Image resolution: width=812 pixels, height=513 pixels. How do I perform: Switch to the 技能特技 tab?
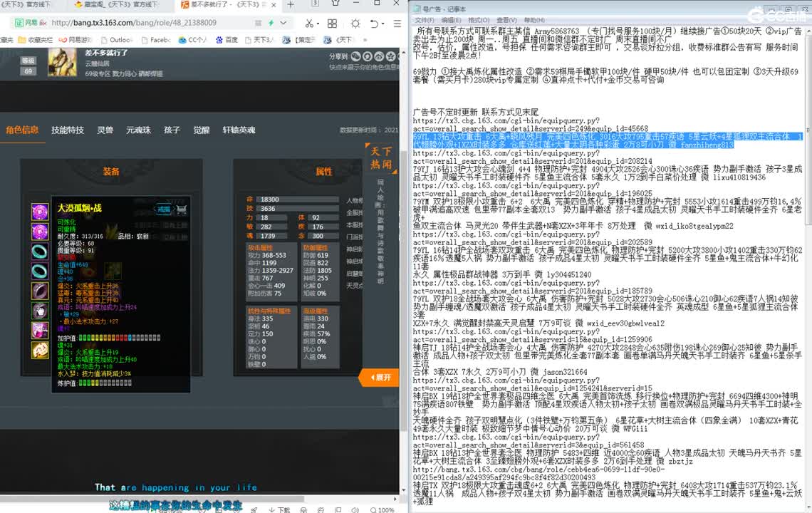(68, 130)
